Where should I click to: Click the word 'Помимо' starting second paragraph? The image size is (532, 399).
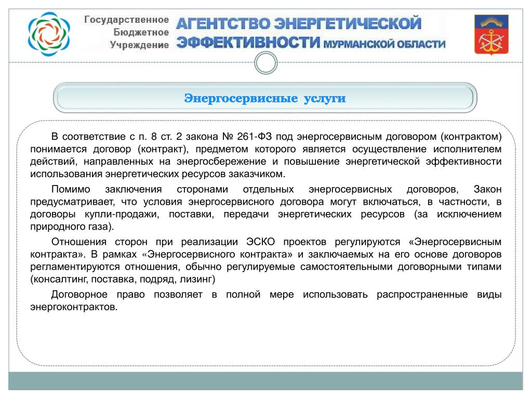(71, 189)
